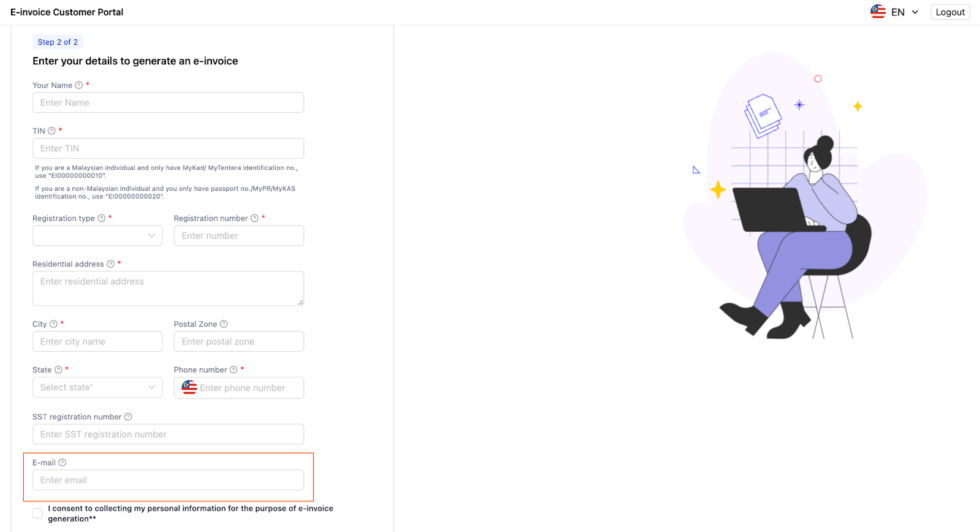Click the residential address text area
Image resolution: width=980 pixels, height=532 pixels.
click(x=168, y=288)
